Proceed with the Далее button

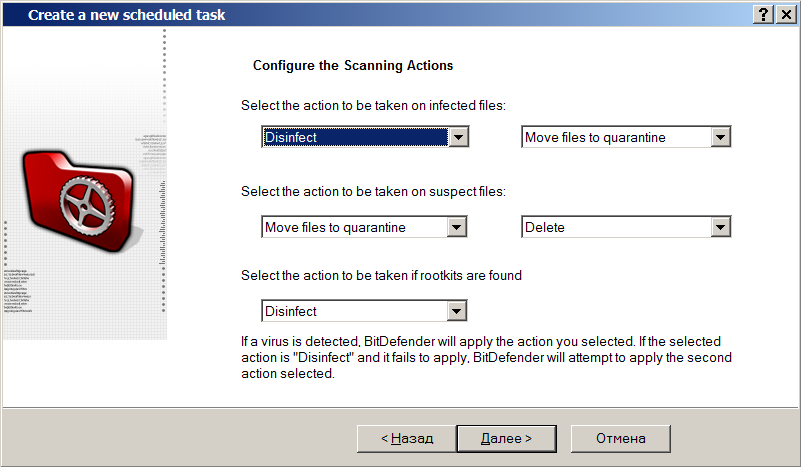click(505, 438)
